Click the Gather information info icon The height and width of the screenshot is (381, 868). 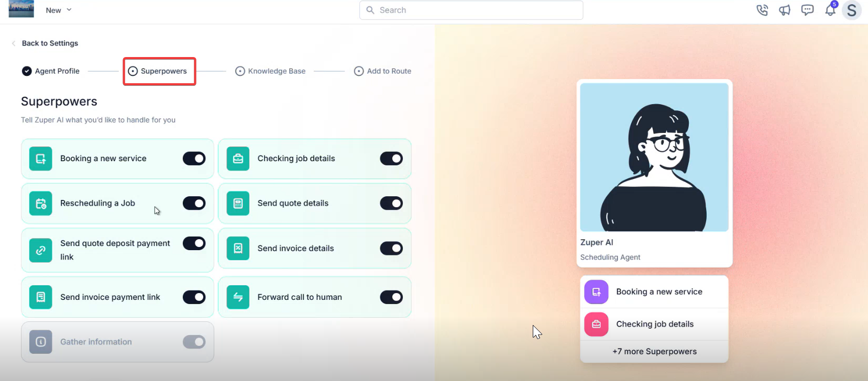tap(41, 342)
